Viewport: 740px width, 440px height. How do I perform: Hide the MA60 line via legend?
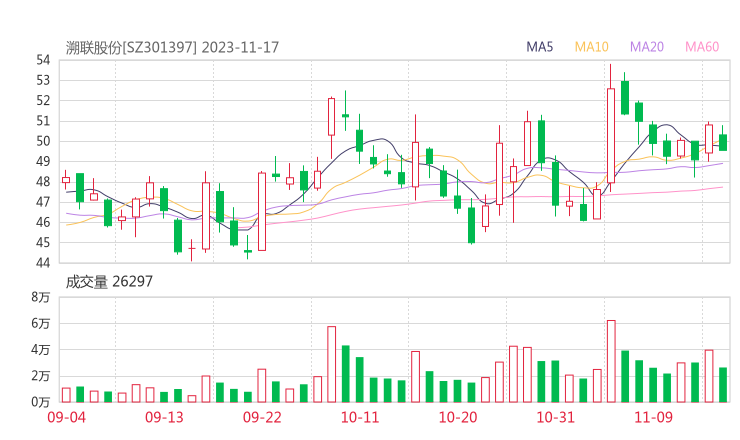point(702,47)
